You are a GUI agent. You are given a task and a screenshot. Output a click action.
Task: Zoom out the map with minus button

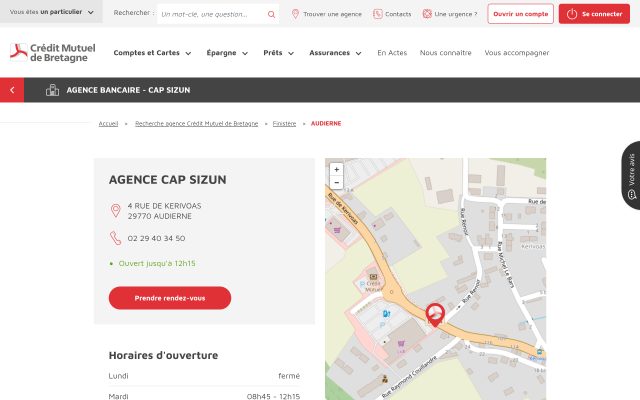(x=336, y=182)
